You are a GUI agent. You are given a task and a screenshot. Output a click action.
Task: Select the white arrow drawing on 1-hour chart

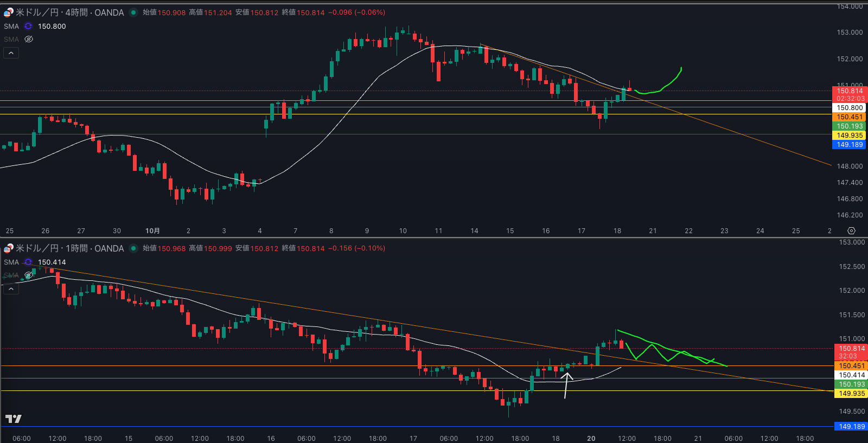point(566,385)
